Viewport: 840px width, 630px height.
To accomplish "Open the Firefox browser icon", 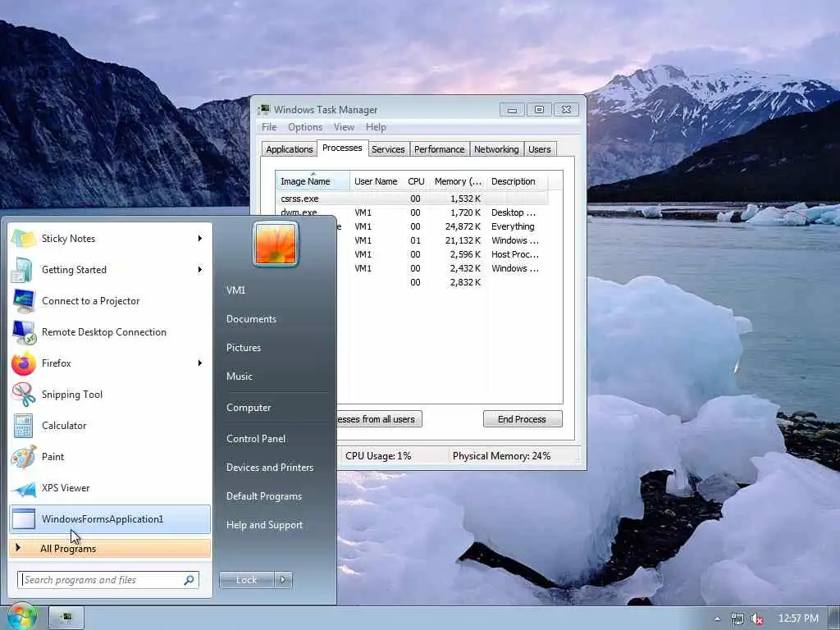I will pyautogui.click(x=24, y=363).
